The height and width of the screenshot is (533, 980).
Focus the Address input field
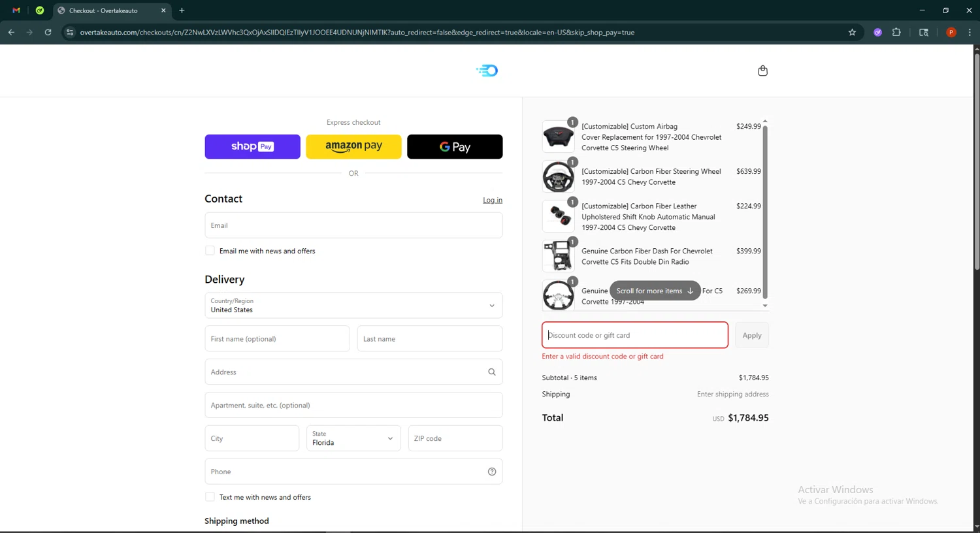click(x=353, y=372)
